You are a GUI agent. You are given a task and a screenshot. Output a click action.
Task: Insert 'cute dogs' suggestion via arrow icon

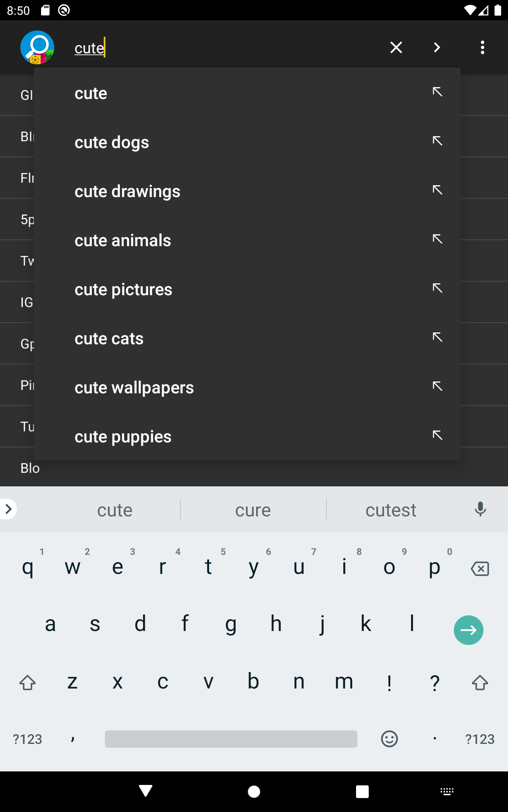[437, 141]
